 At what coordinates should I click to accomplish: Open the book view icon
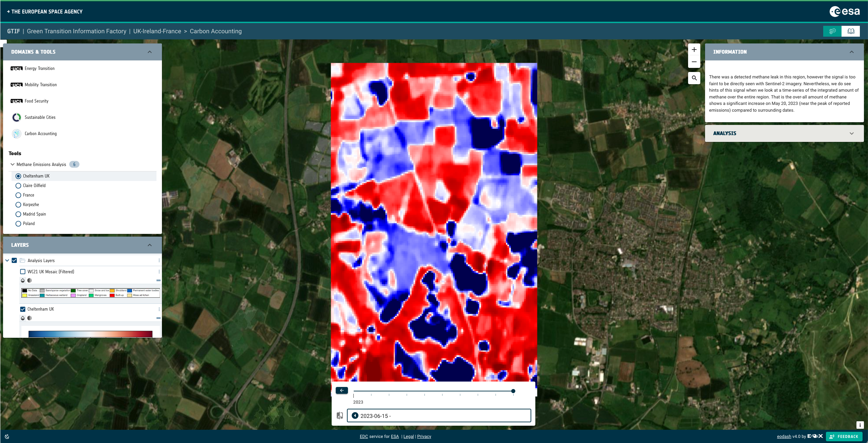[x=851, y=31]
